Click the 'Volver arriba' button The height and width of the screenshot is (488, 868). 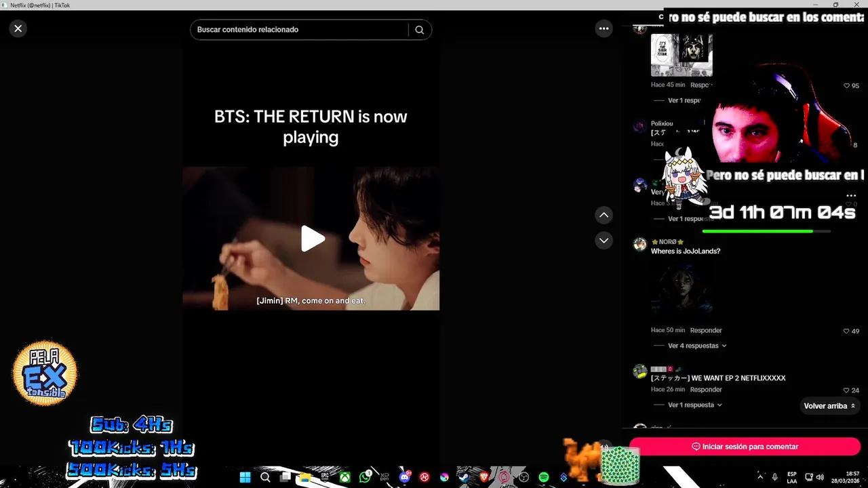point(830,406)
